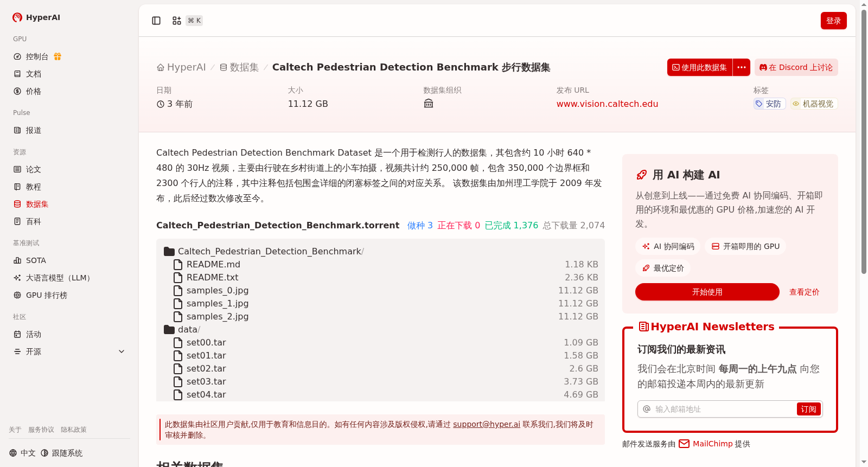
Task: Click the dataset organization building icon
Action: click(429, 104)
